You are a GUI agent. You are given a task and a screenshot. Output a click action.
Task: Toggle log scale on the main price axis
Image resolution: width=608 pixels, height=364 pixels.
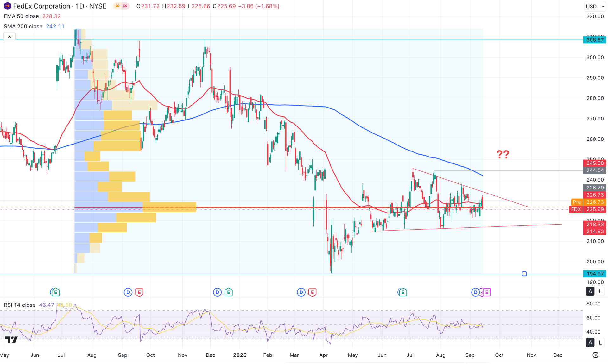pos(600,291)
